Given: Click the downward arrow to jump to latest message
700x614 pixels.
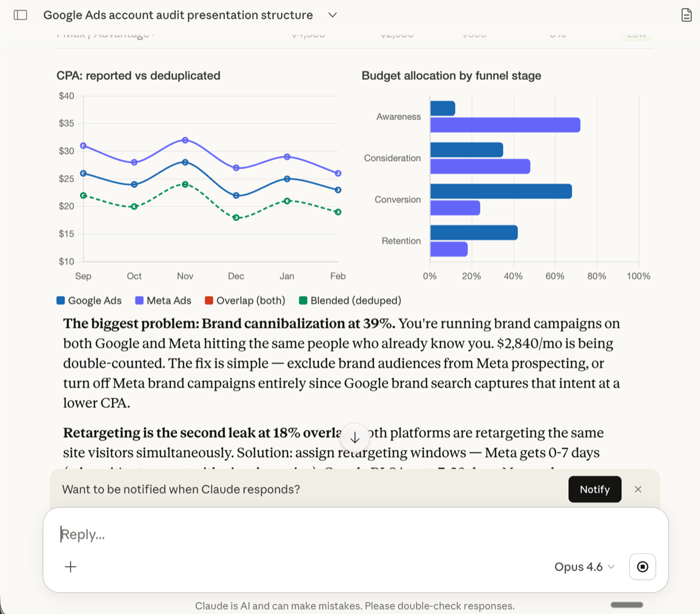Looking at the screenshot, I should coord(355,437).
